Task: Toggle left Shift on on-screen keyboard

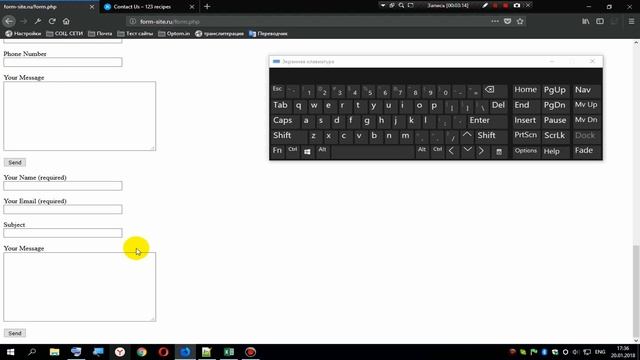Action: pos(288,136)
